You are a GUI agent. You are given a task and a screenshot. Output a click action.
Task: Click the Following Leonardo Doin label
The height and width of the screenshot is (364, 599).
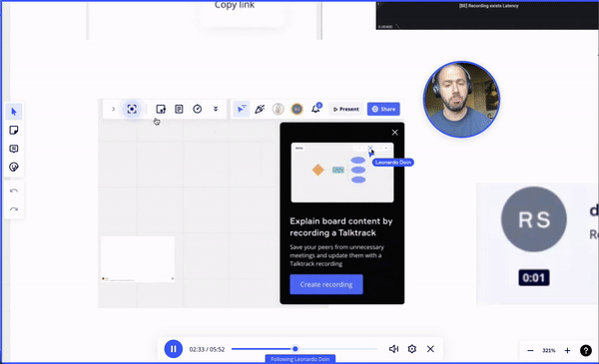tap(300, 359)
